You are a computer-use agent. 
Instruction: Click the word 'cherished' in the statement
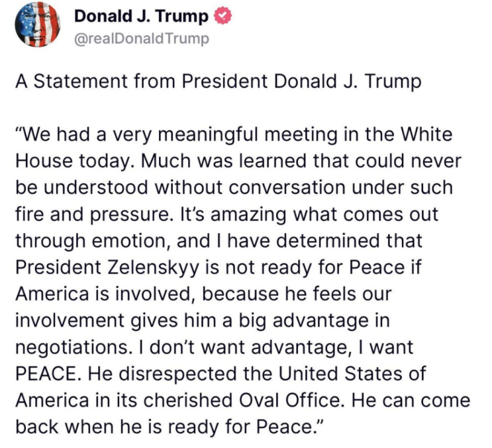[x=189, y=400]
